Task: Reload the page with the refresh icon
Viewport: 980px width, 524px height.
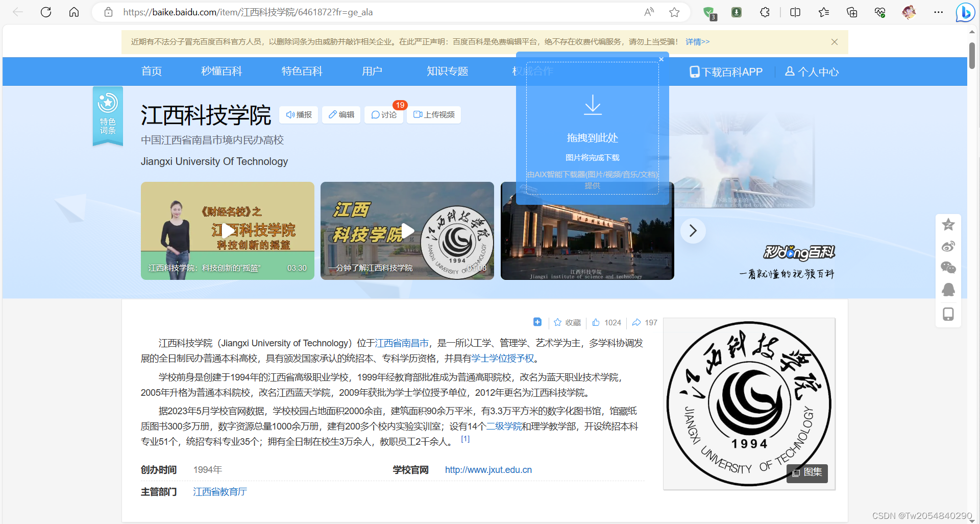Action: (46, 12)
